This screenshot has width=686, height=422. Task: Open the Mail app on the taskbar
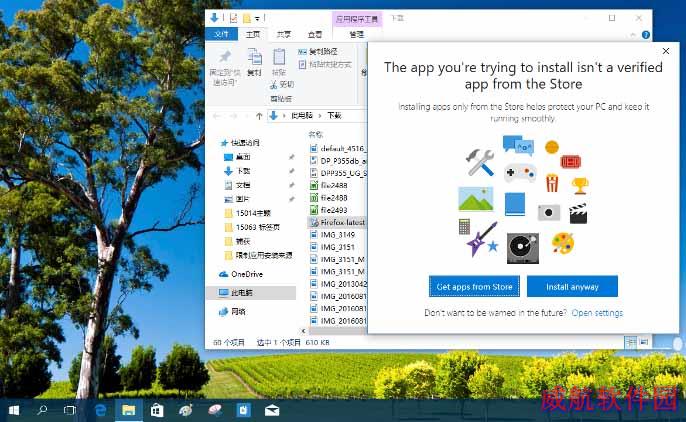272,410
